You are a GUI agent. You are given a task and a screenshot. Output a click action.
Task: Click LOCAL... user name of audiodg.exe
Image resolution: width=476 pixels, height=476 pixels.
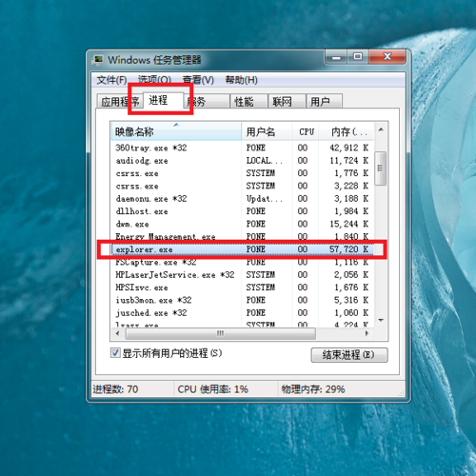click(x=264, y=161)
